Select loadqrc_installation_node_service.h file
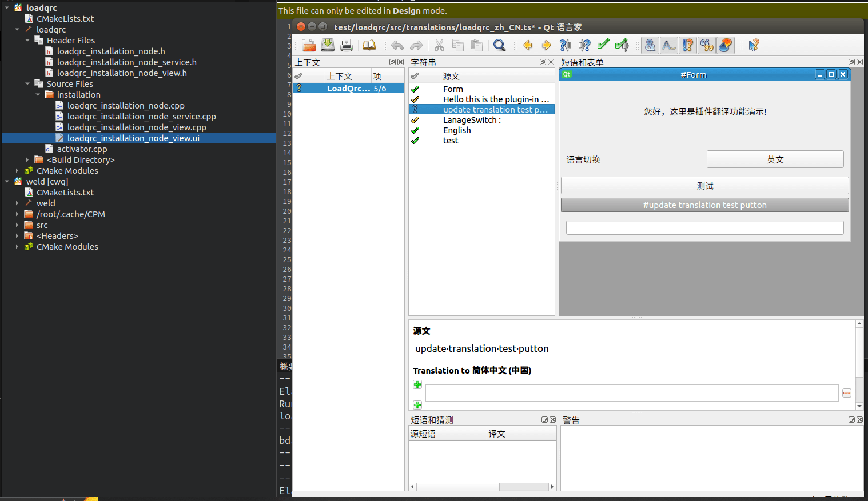 (126, 62)
